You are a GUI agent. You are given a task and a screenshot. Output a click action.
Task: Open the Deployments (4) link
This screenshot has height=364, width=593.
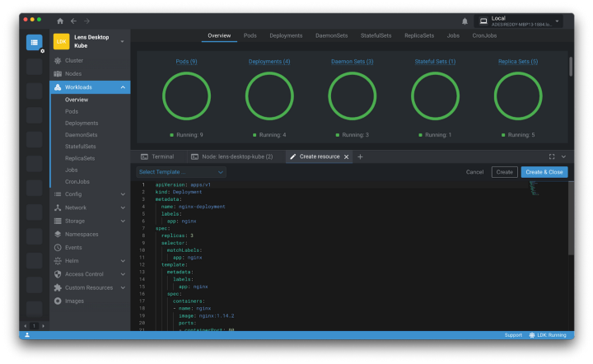pos(269,62)
